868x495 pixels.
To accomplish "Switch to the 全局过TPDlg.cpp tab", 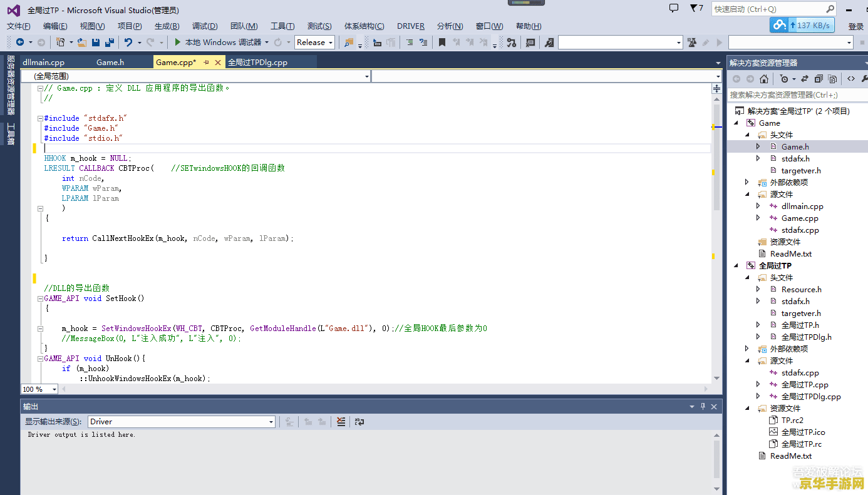I will [258, 63].
